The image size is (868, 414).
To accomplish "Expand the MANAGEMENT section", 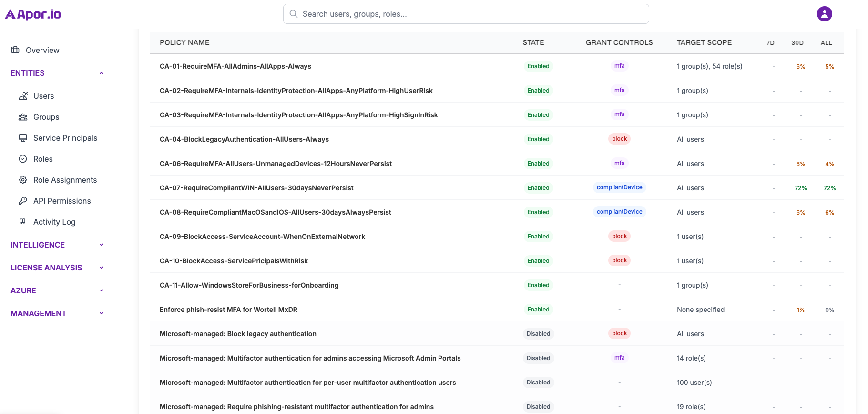I will [x=101, y=313].
